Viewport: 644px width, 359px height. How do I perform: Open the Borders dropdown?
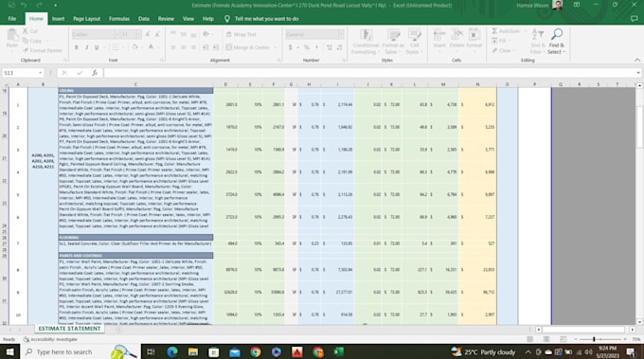[123, 47]
